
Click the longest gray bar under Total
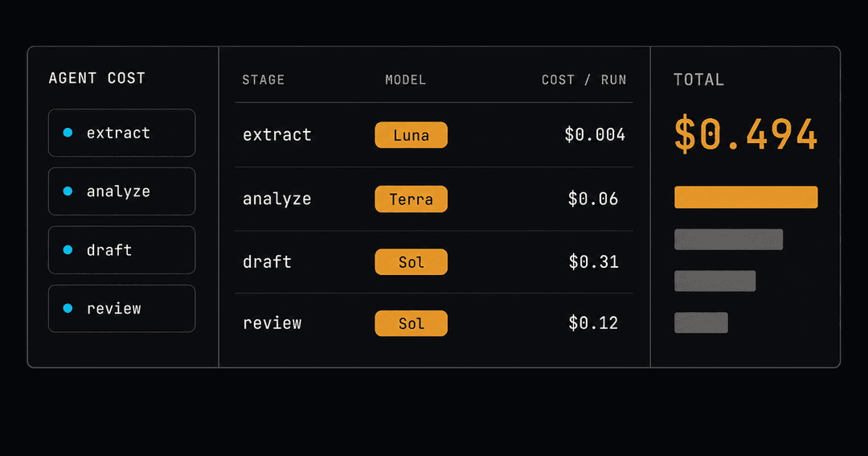point(728,240)
